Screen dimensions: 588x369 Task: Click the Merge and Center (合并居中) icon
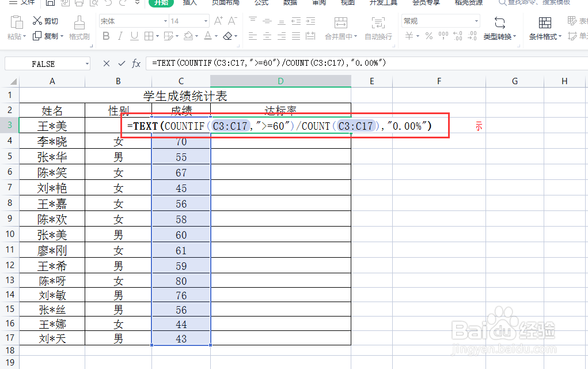point(340,22)
